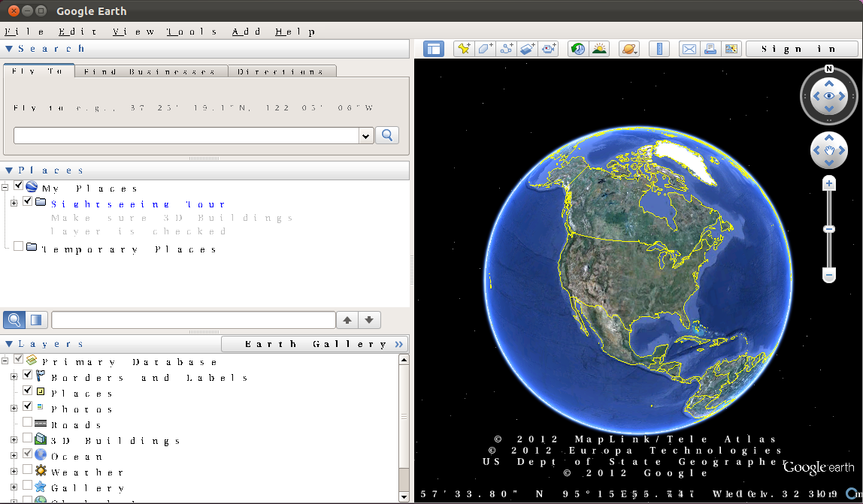
Task: Select the Fly To tab
Action: pos(38,71)
